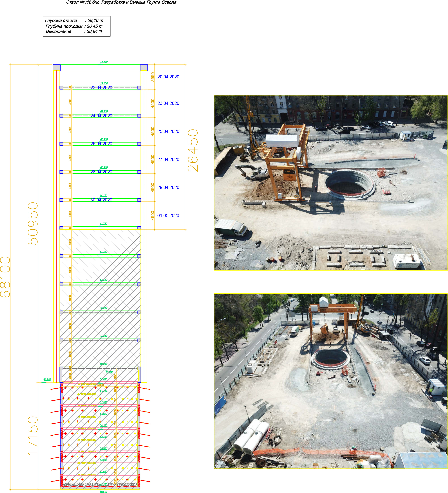Click the 30.04.2020 ring level label
Viewport: 448px width, 493px height.
[101, 200]
